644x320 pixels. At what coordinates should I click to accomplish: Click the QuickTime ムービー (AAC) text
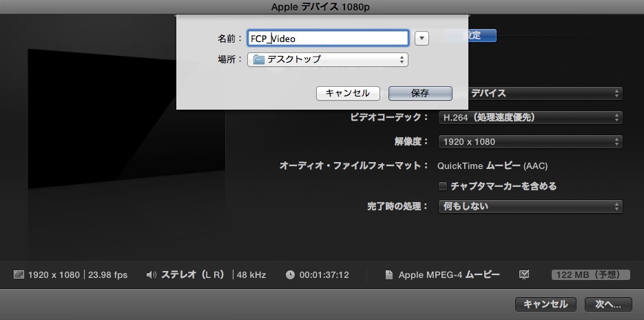[x=492, y=166]
